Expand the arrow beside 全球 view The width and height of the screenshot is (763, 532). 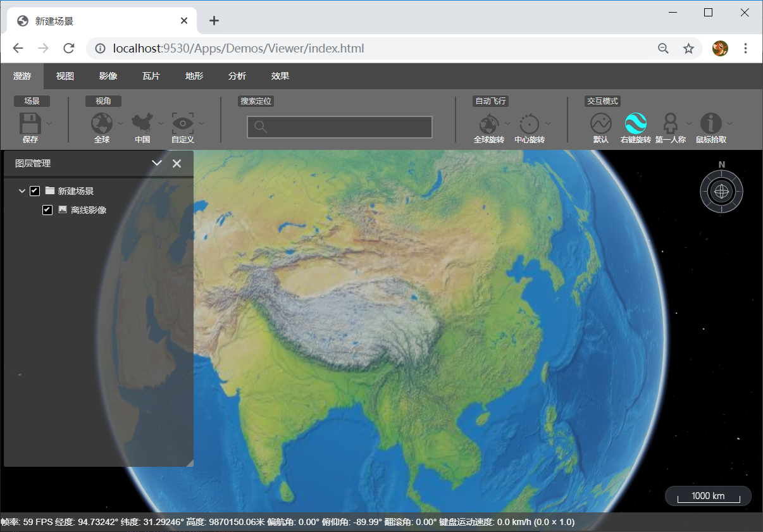[x=121, y=123]
